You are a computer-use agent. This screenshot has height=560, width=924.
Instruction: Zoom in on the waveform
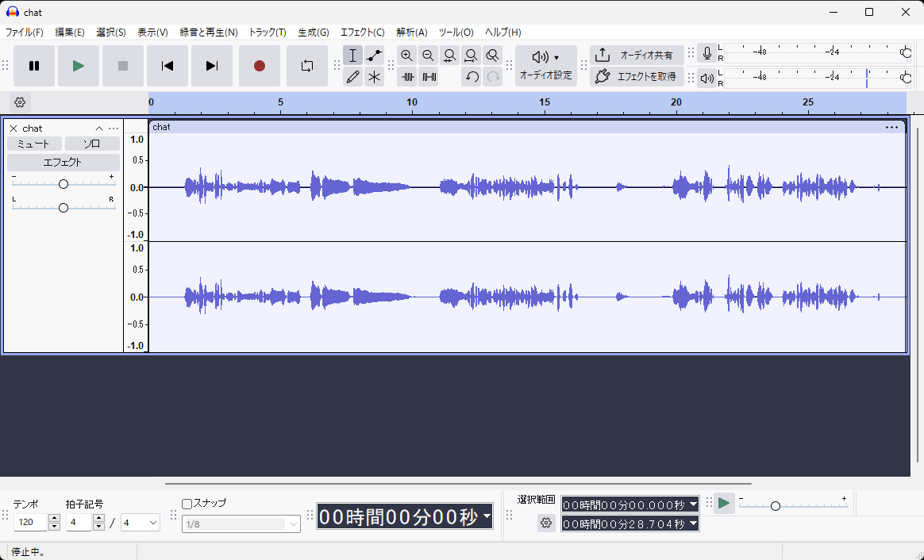[x=406, y=56]
